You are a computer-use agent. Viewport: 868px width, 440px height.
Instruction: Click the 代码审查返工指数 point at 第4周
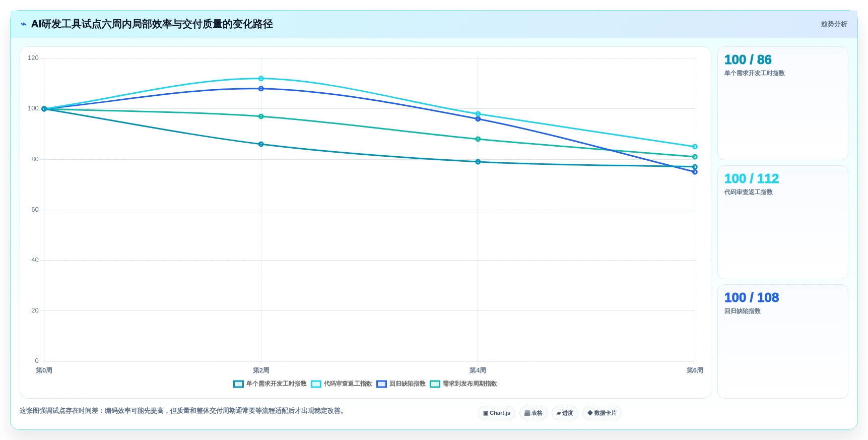tap(478, 114)
